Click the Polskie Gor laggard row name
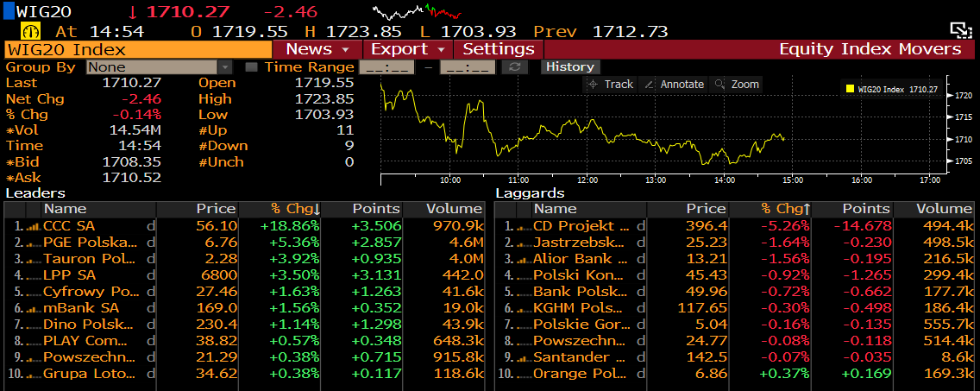The image size is (980, 391). (580, 325)
